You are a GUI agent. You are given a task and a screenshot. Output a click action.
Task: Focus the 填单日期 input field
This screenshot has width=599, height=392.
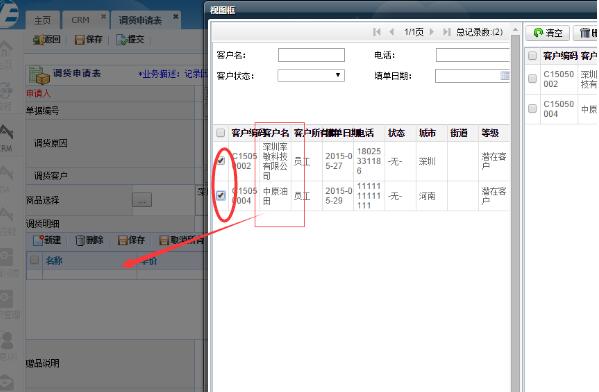tap(473, 76)
